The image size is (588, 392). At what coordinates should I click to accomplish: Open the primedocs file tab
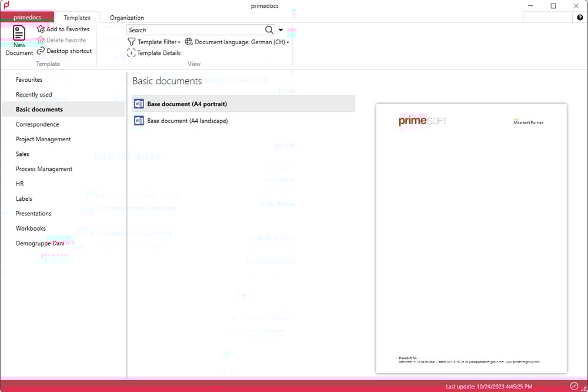click(x=28, y=17)
